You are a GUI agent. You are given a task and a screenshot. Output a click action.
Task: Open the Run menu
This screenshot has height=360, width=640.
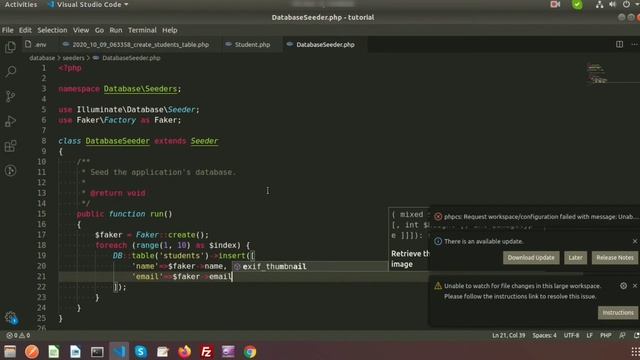point(116,30)
